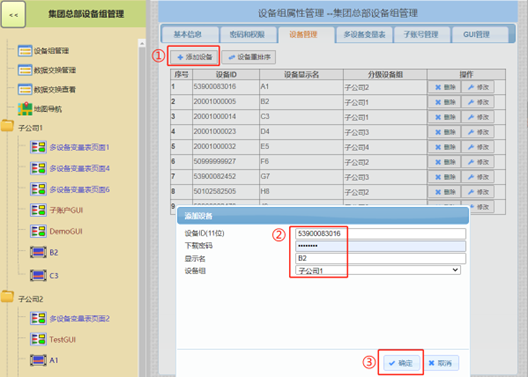This screenshot has width=528, height=377.
Task: Switch to the GUI管理 tab
Action: [480, 34]
